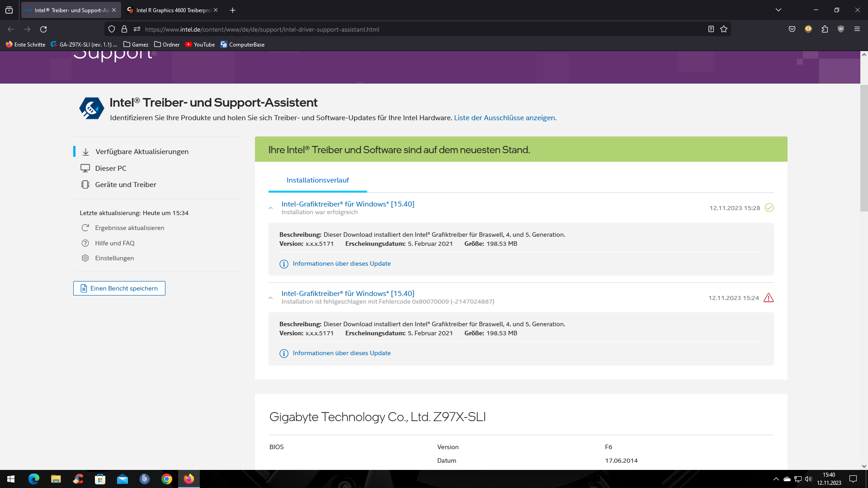The height and width of the screenshot is (488, 868).
Task: Click the uBlock Origin shield icon
Action: [x=841, y=29]
